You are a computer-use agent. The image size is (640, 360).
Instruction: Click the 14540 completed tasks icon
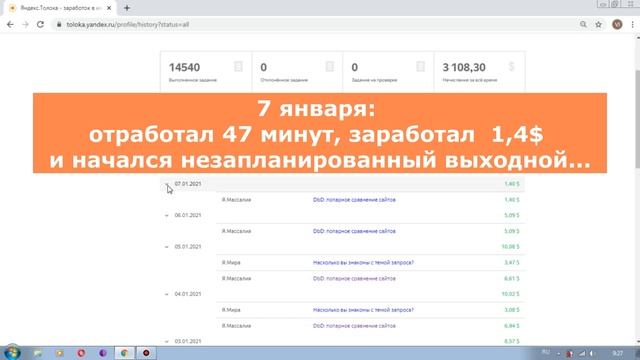pyautogui.click(x=238, y=67)
